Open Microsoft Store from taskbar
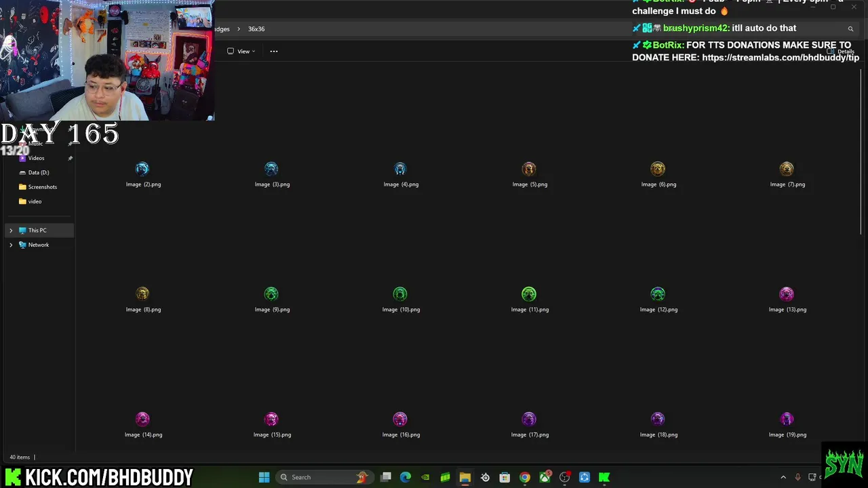 [x=505, y=477]
